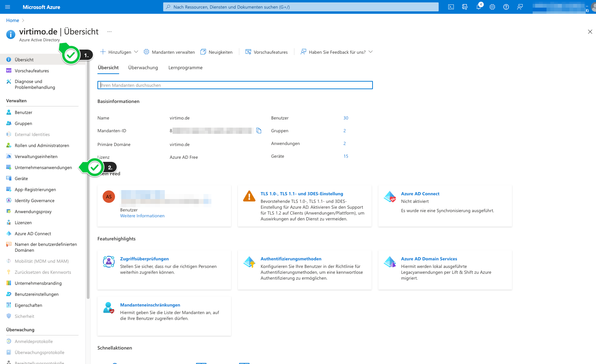Open the ellipsis menu next to Übersicht title
Screen dimensions: 596x364
(x=109, y=31)
